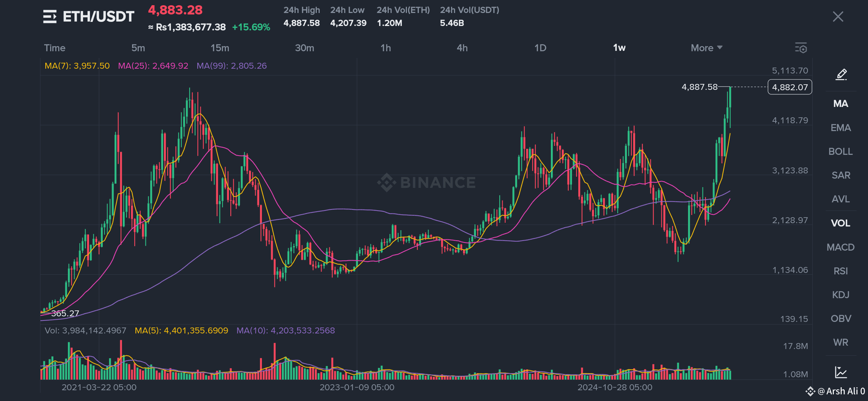Click the MA(25): 2,649.92 label

tap(153, 66)
